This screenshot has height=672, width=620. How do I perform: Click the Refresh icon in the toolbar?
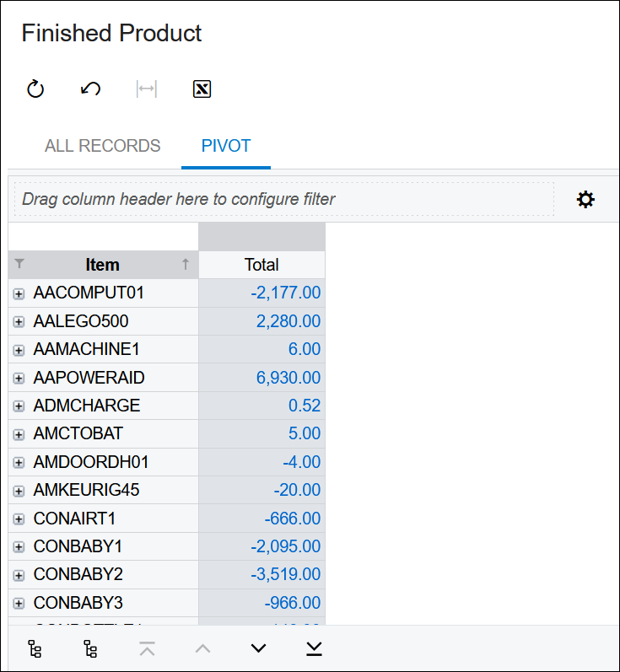(35, 89)
